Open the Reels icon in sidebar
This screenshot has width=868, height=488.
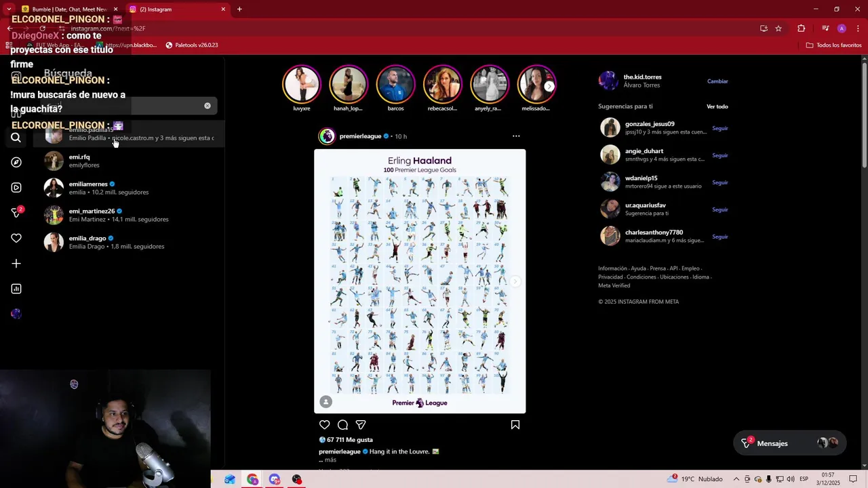tap(16, 188)
